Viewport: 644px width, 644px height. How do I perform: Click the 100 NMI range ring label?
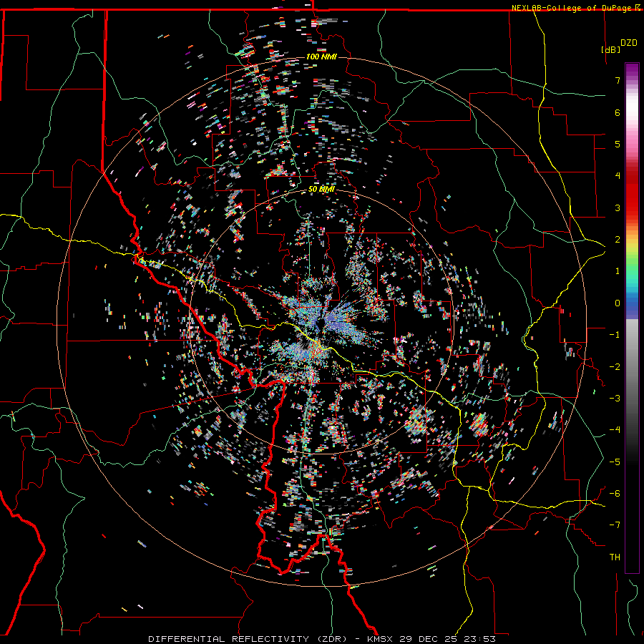pyautogui.click(x=321, y=57)
